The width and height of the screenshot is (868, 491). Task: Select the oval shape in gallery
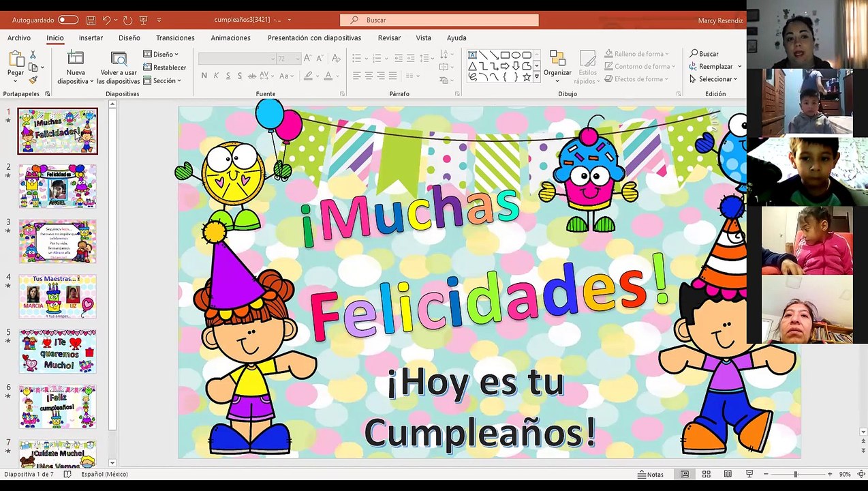(516, 55)
